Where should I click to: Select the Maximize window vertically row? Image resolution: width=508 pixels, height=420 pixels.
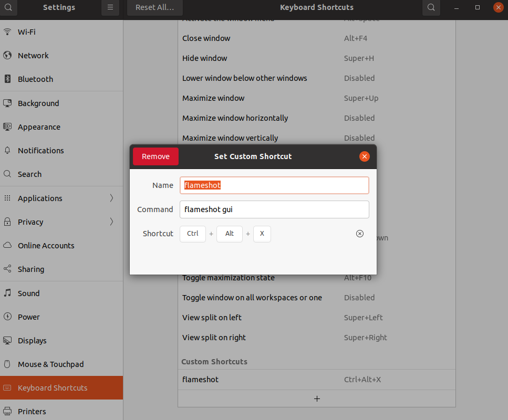click(317, 138)
